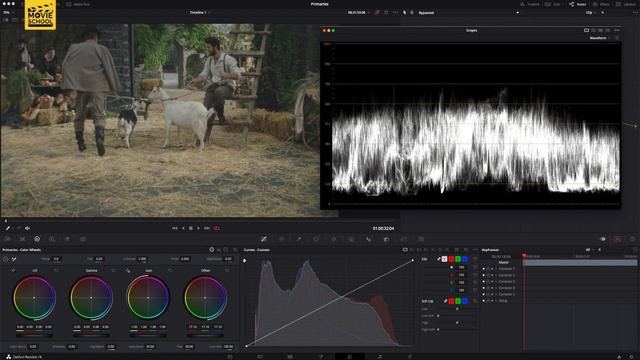The height and width of the screenshot is (360, 640).
Task: Toggle Soft Clip green channel
Action: 458,301
